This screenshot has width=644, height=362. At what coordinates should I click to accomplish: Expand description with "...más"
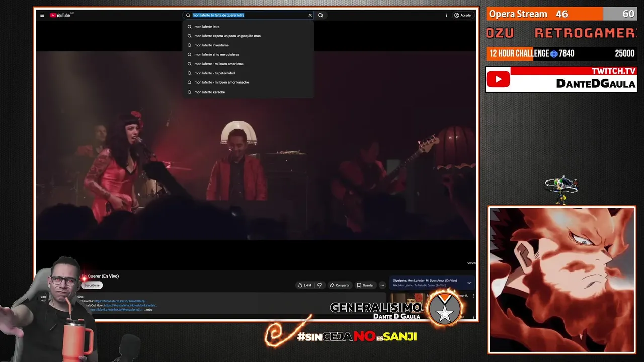click(148, 310)
